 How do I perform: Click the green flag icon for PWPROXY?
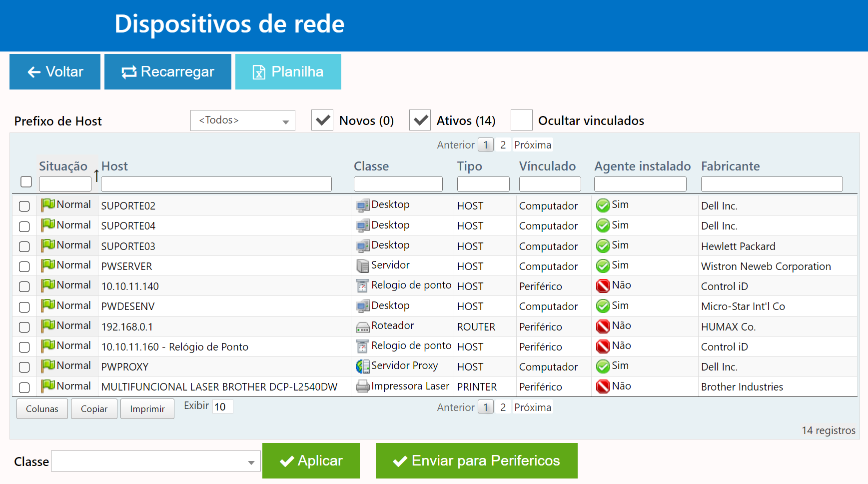48,365
